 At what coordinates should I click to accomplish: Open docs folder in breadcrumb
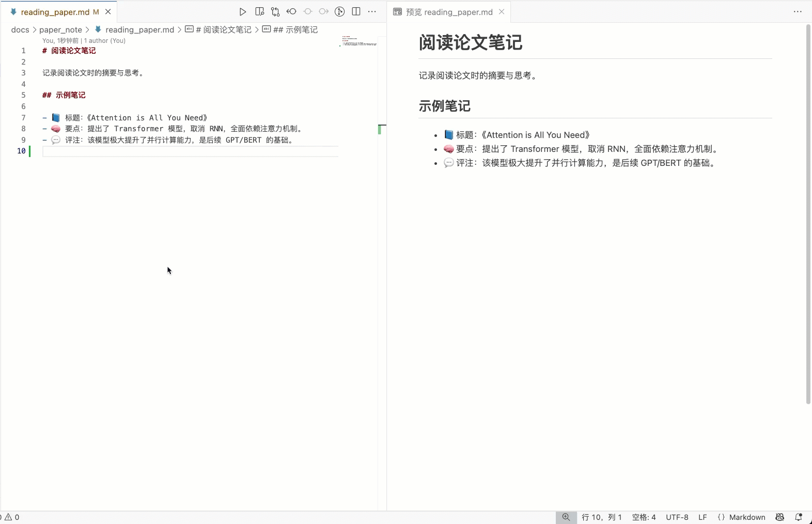(20, 29)
